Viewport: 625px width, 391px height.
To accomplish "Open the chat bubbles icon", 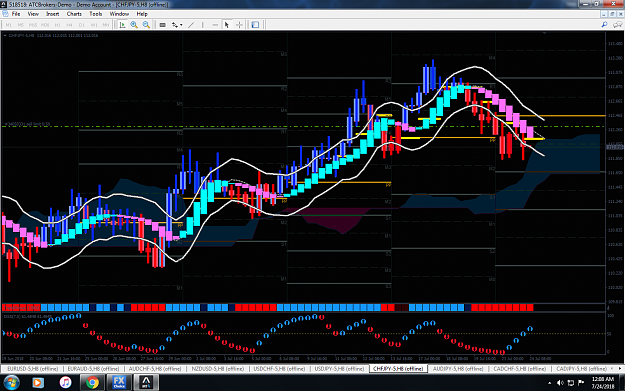I will pos(617,25).
